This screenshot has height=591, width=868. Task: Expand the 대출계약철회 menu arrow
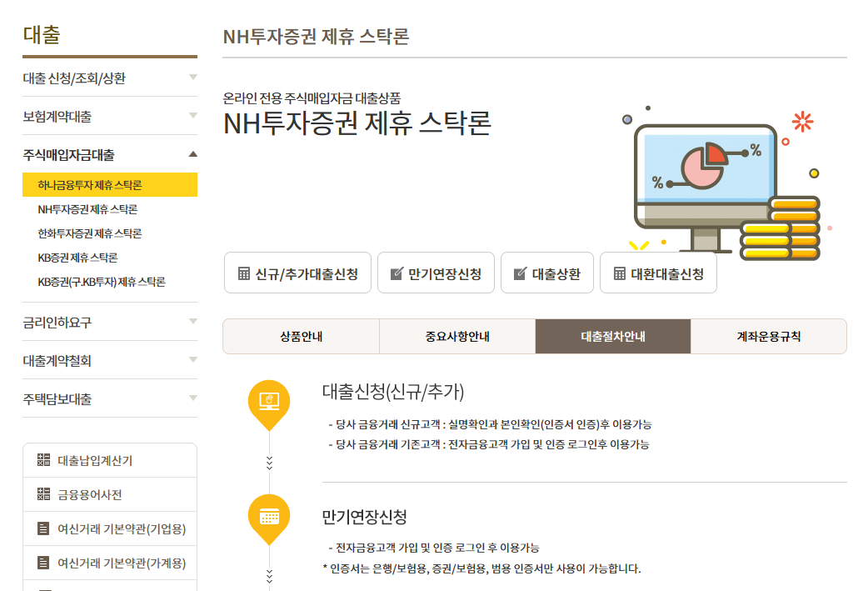(192, 359)
